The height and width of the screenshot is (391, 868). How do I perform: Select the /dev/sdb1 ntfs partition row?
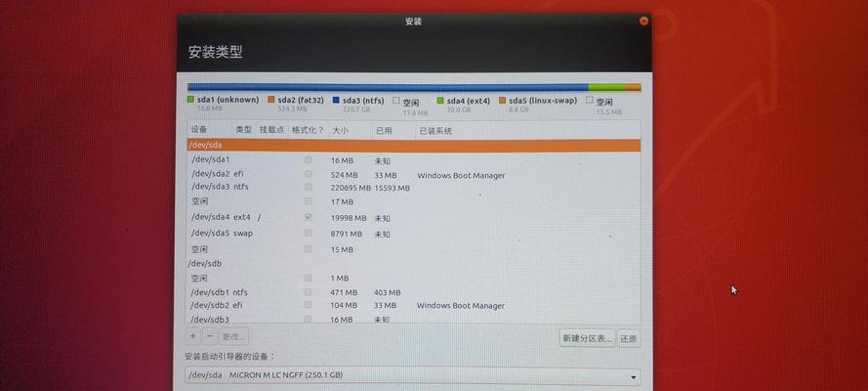pyautogui.click(x=414, y=292)
